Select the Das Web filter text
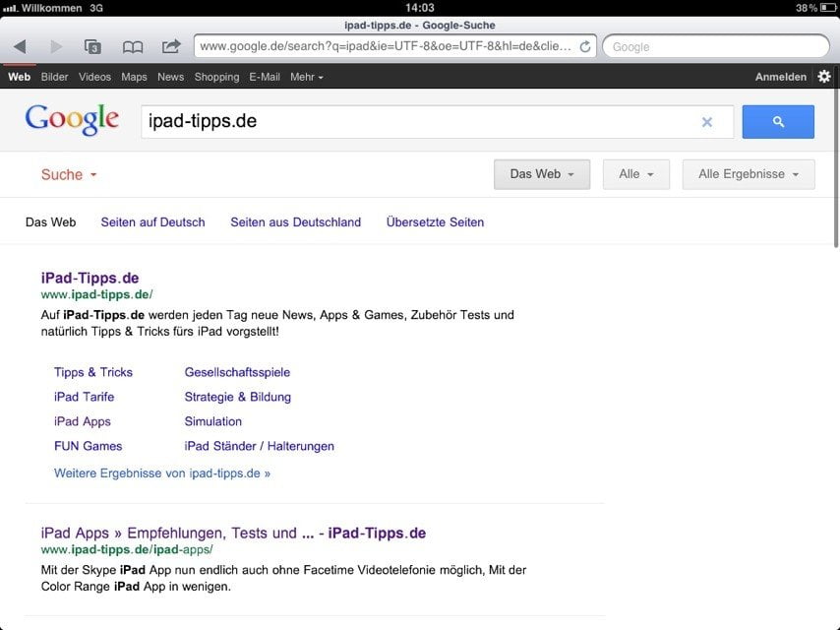 tap(51, 221)
